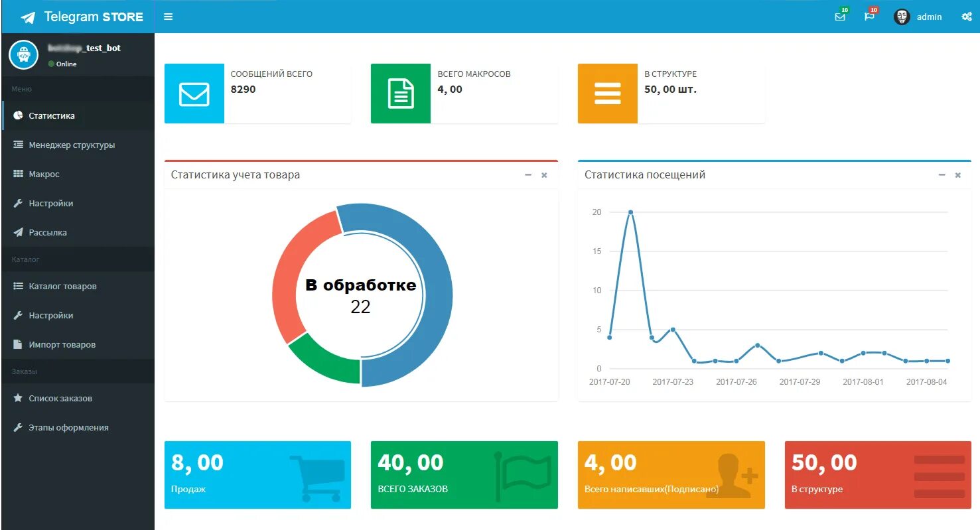Image resolution: width=980 pixels, height=530 pixels.
Task: Click the wrench icon beside Этапы оформления
Action: pos(18,427)
